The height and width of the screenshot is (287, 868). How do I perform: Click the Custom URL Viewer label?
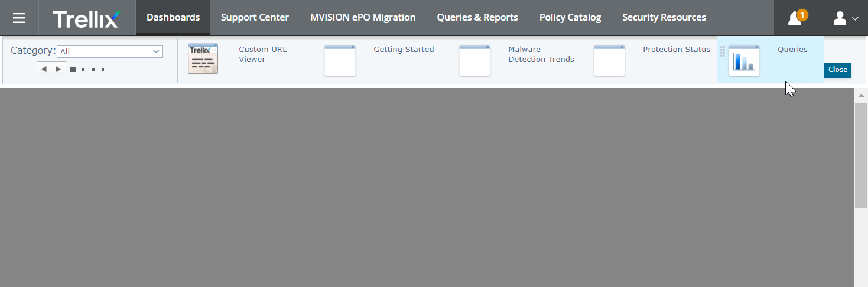(x=263, y=54)
